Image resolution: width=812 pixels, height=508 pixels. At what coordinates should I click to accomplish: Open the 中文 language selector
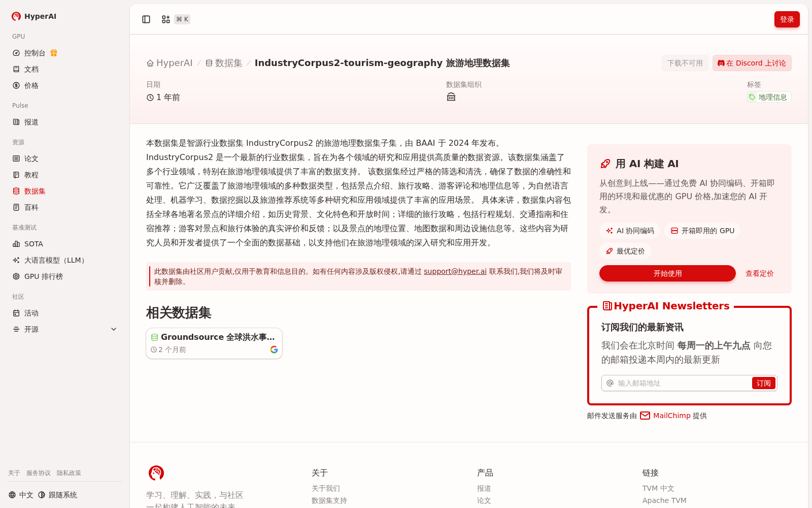tap(21, 495)
